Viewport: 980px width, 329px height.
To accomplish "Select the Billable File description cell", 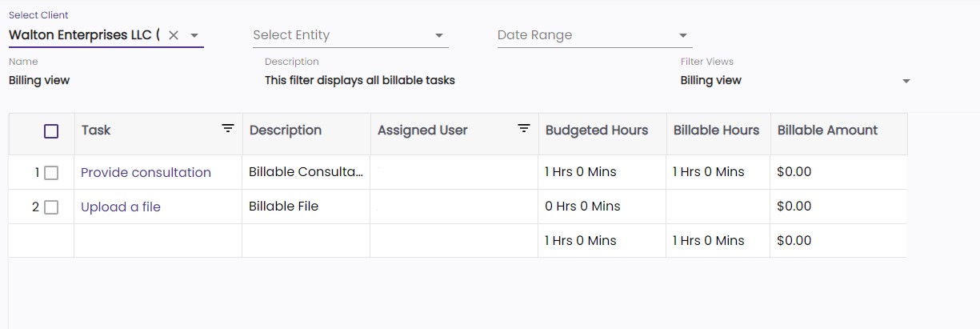I will point(284,207).
